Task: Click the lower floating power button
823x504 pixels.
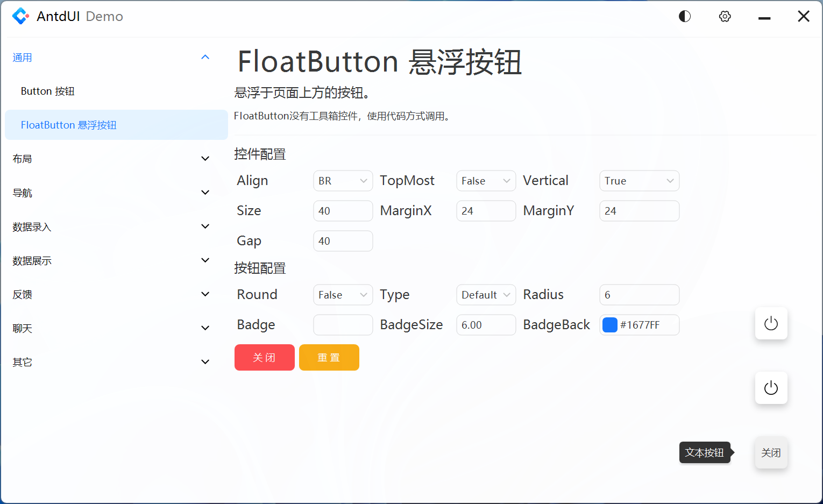Action: (771, 387)
